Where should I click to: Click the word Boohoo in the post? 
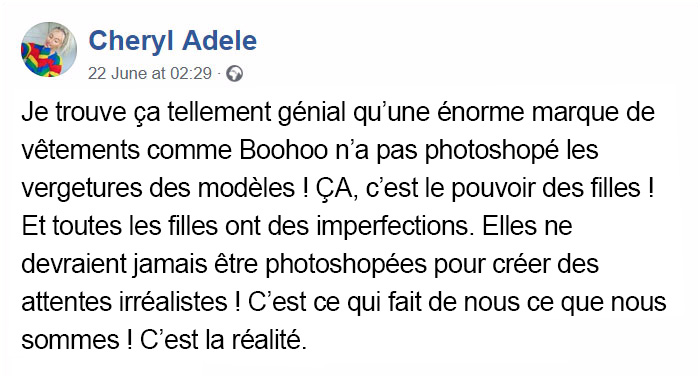coord(283,150)
